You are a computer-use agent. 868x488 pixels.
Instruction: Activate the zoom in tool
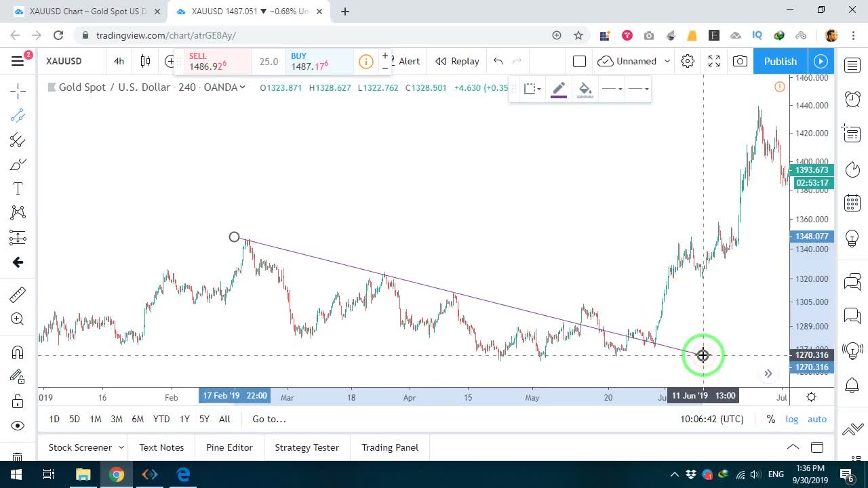click(18, 319)
